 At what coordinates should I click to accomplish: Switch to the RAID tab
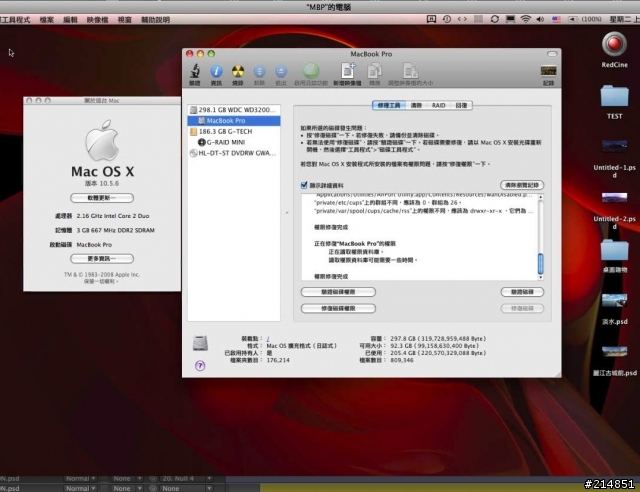click(x=438, y=105)
